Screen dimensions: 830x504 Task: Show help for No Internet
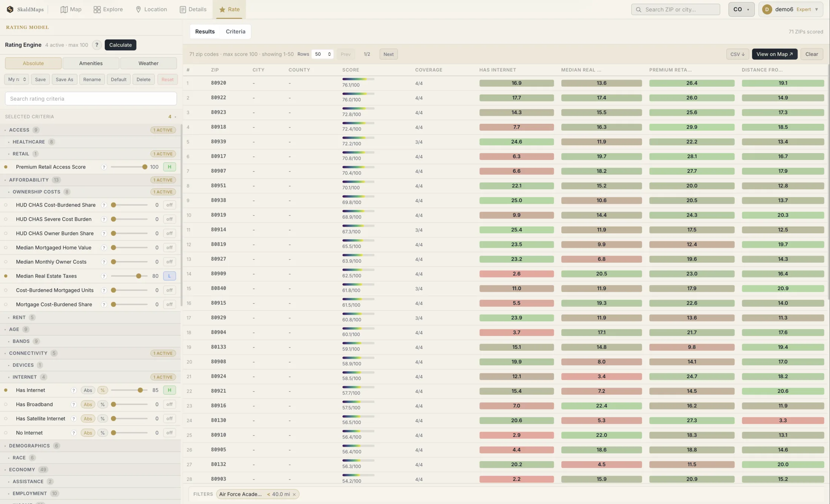[x=74, y=433]
